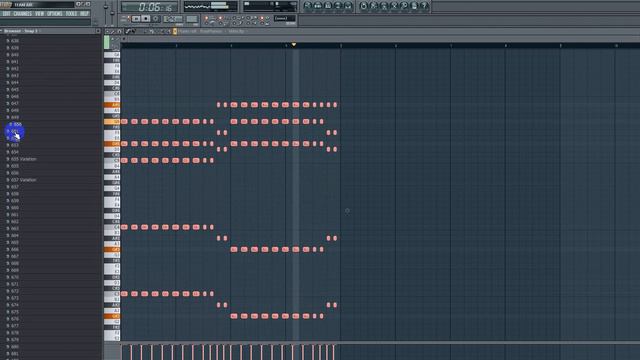
Task: Select browser item 670
Action: click(12, 277)
